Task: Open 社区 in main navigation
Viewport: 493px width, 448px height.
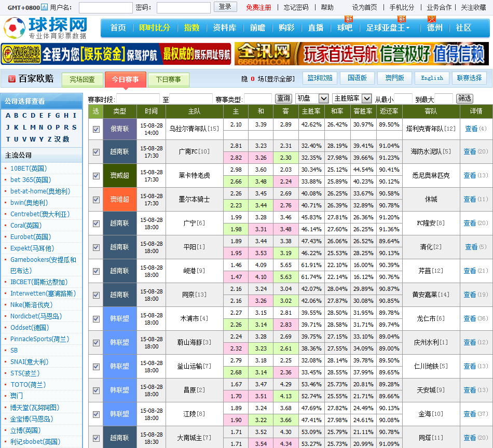Action: 463,28
